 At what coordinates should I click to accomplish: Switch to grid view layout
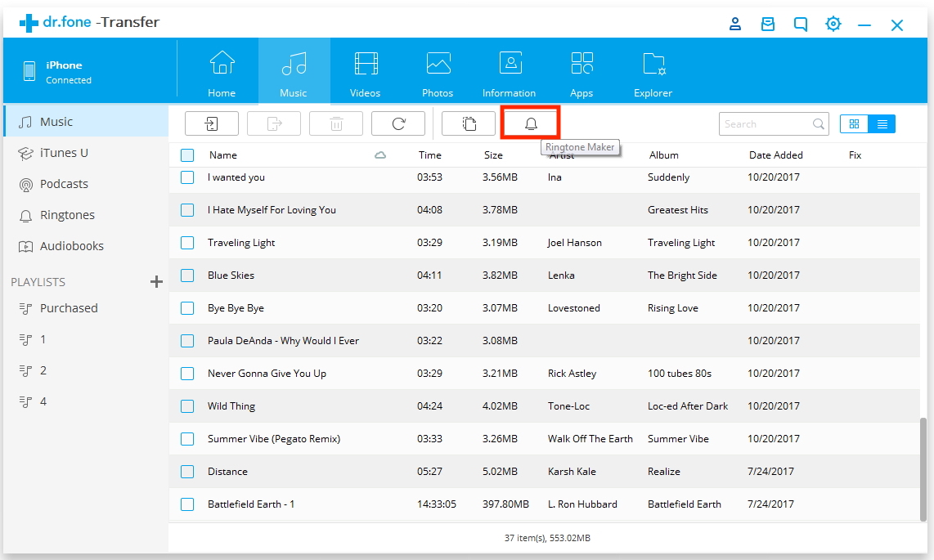[854, 124]
